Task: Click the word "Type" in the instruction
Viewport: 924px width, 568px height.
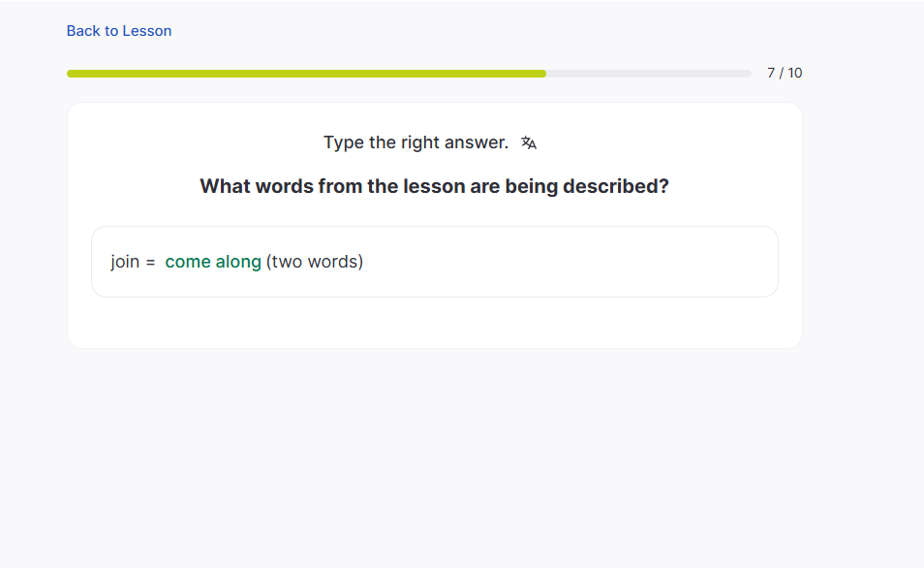Action: 343,142
